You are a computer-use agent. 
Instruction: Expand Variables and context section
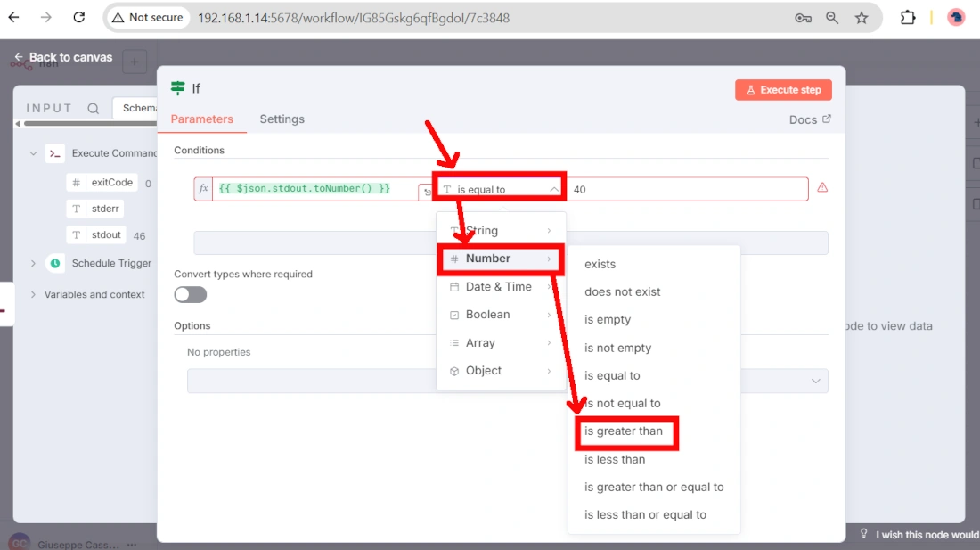34,294
